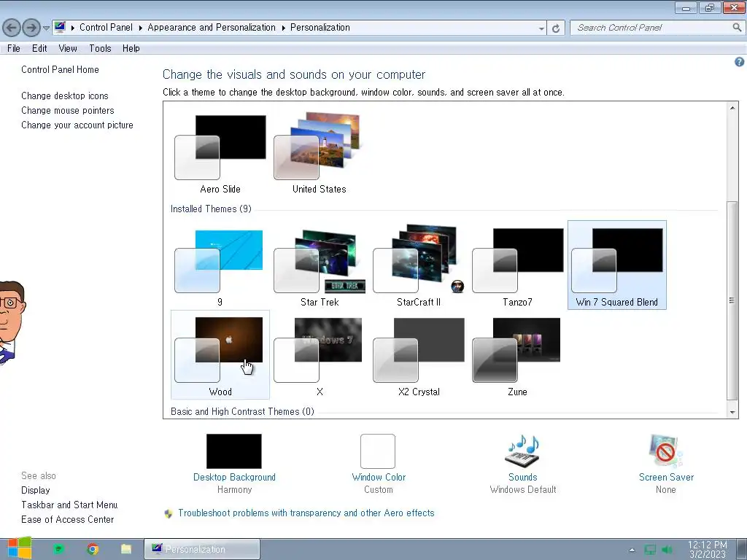747x560 pixels.
Task: Click the Control Panel address bar icon
Action: pos(60,27)
